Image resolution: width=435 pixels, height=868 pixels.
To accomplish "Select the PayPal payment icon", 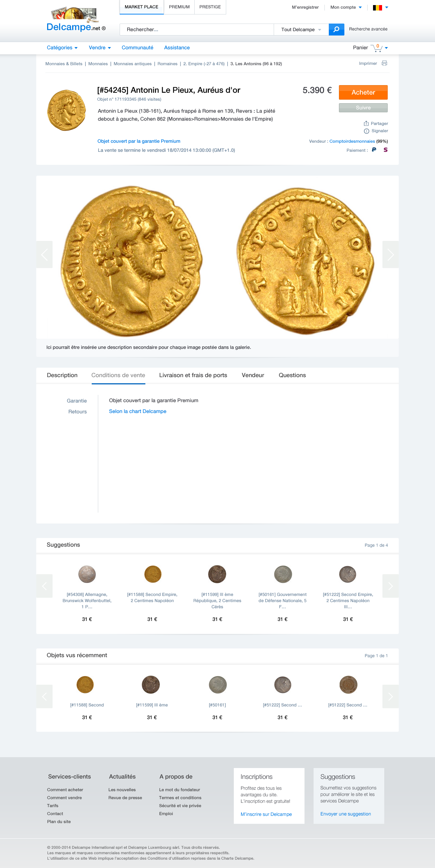I will tap(374, 150).
